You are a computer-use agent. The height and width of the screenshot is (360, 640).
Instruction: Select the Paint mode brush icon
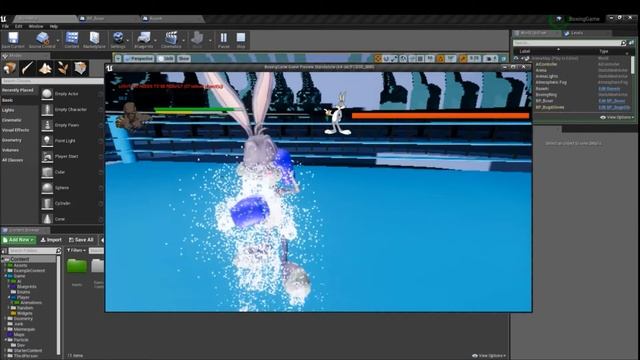tap(27, 68)
